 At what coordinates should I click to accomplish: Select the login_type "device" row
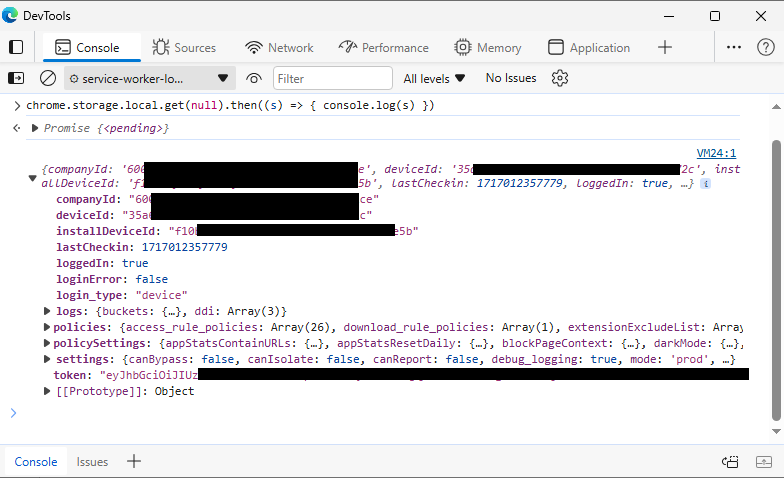122,295
